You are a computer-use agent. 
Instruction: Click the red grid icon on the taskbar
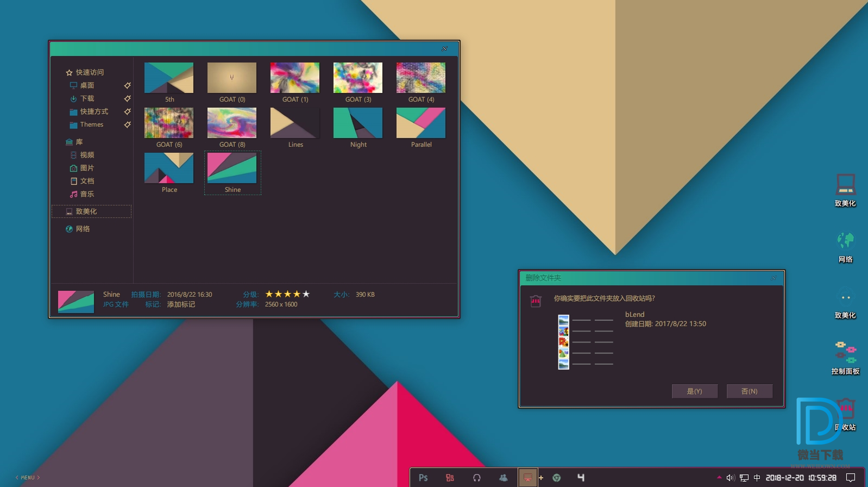pos(450,478)
